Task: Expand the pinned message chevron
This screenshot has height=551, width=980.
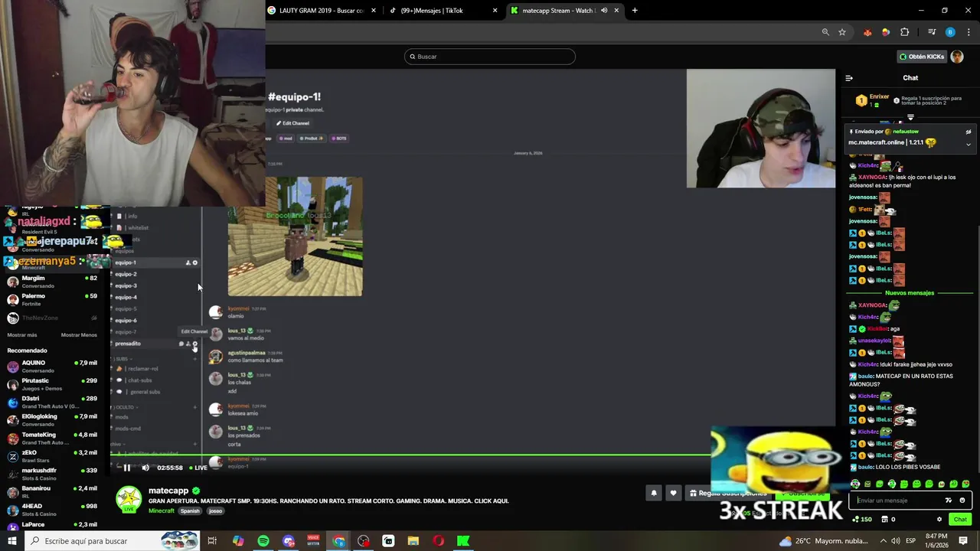Action: [x=969, y=144]
